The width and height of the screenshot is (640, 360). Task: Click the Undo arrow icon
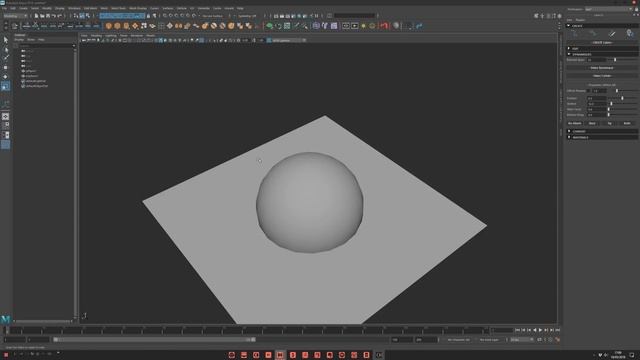click(x=53, y=16)
